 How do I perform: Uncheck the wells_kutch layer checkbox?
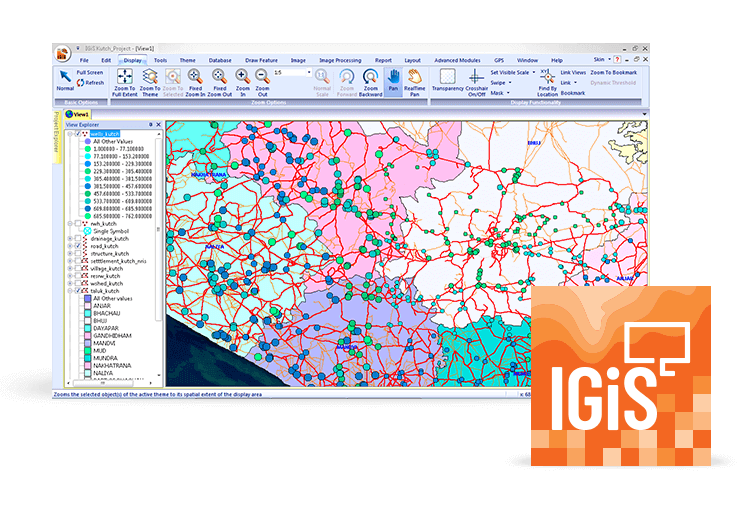[78, 134]
